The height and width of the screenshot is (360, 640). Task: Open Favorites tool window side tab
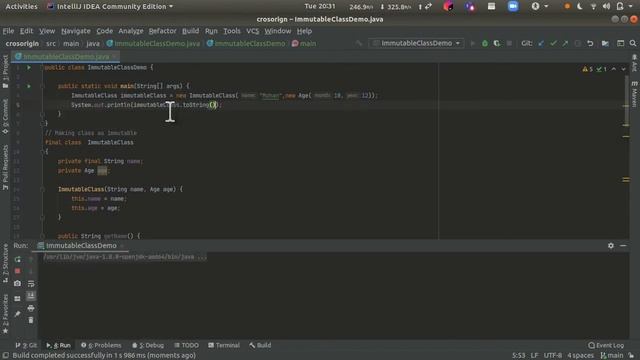pos(5,313)
